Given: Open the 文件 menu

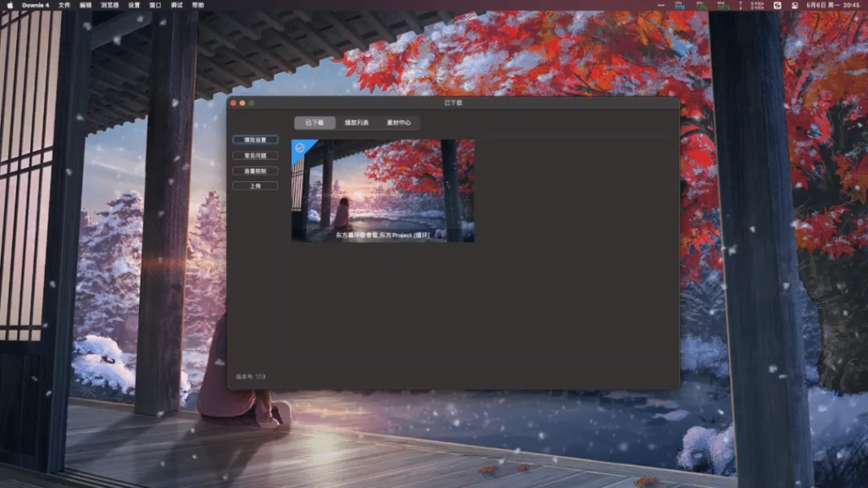Looking at the screenshot, I should coord(64,6).
